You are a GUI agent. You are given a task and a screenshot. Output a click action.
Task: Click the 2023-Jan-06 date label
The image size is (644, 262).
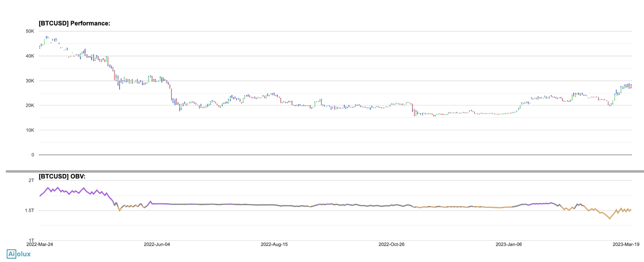509,244
